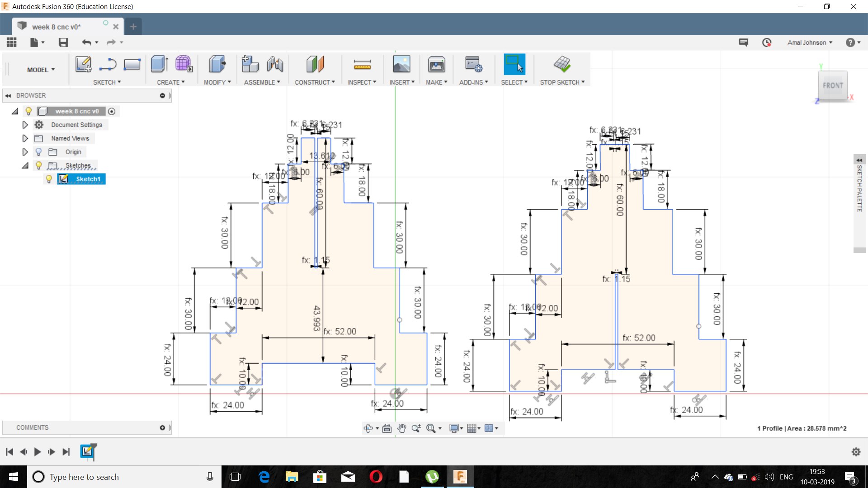Image resolution: width=868 pixels, height=488 pixels.
Task: Open the CONSTRUCT menu
Action: click(315, 82)
